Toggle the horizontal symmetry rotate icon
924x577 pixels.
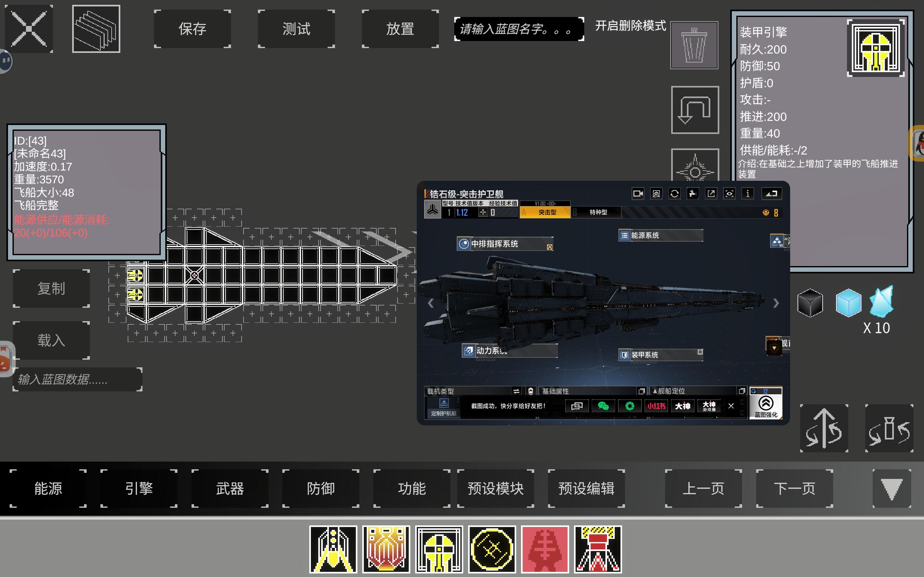pyautogui.click(x=889, y=428)
